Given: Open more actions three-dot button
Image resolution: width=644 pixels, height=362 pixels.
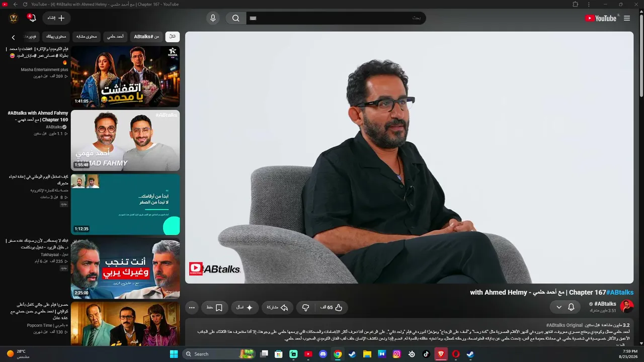Looking at the screenshot, I should click(192, 307).
